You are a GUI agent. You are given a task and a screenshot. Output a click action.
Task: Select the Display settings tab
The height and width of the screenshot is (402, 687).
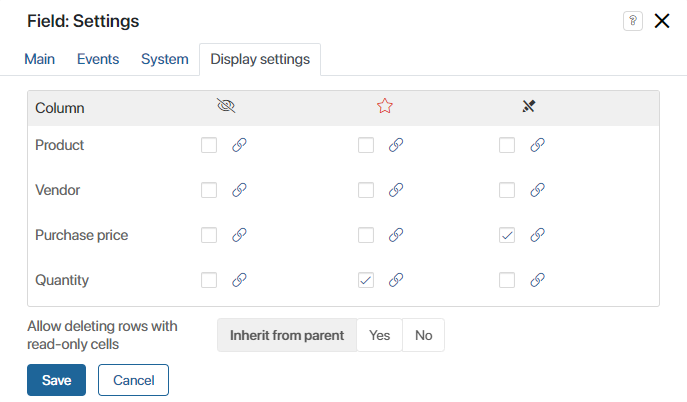(x=260, y=60)
